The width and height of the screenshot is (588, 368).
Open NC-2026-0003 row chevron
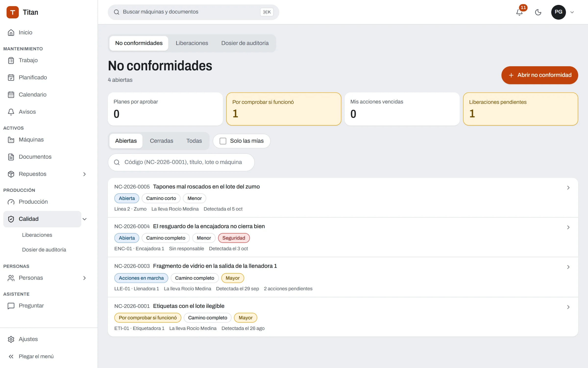click(x=568, y=267)
